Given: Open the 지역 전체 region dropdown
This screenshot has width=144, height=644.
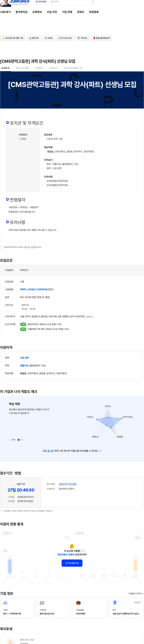Looking at the screenshot, I should point(42,2).
